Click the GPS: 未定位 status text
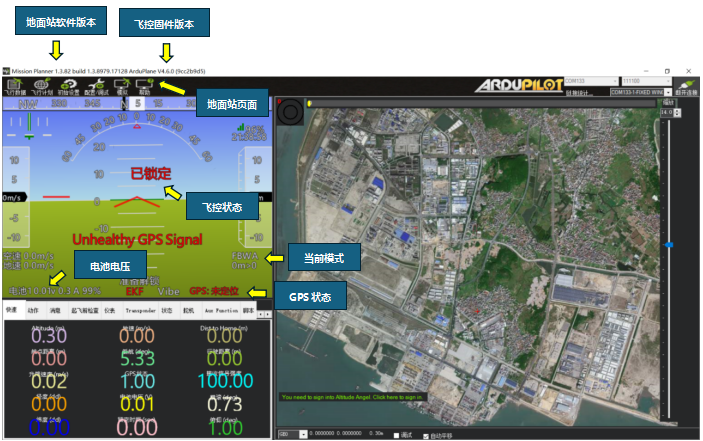The image size is (703, 441). pos(214,291)
